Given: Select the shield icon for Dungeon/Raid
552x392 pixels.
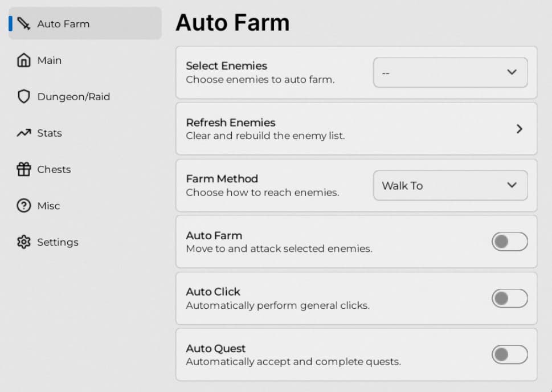Looking at the screenshot, I should (x=23, y=96).
